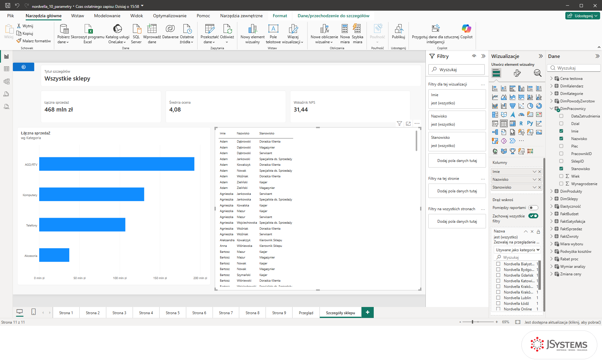Uncheck the Imie field checkbox
This screenshot has width=602, height=364.
point(561,131)
